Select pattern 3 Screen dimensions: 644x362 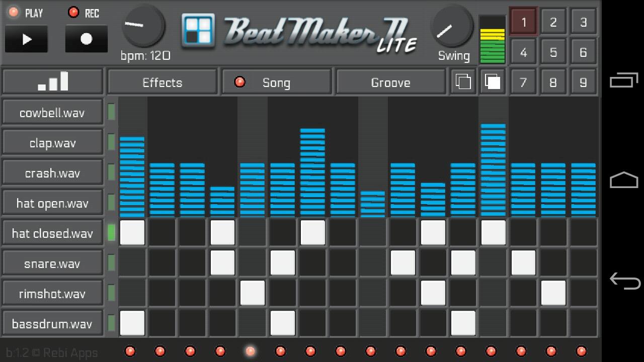click(584, 22)
